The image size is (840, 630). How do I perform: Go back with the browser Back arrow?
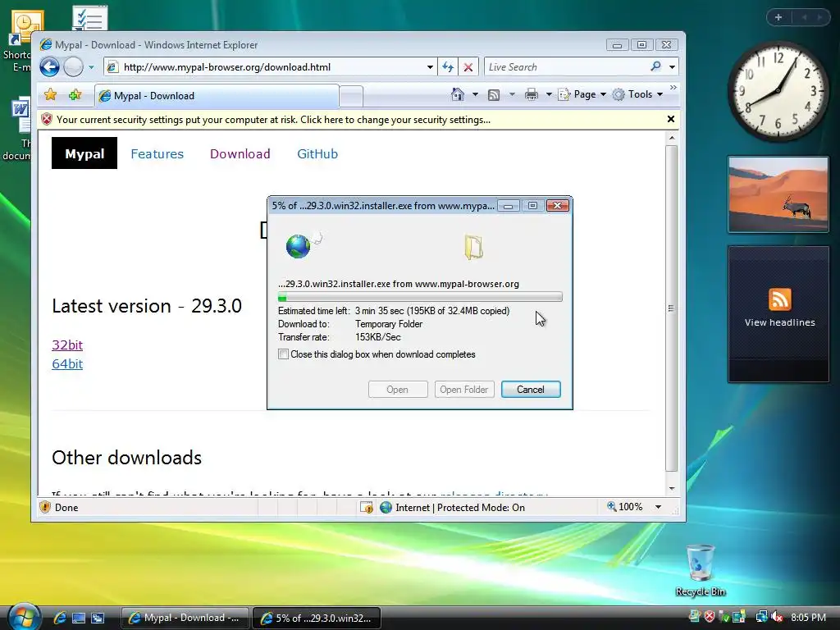pos(49,67)
